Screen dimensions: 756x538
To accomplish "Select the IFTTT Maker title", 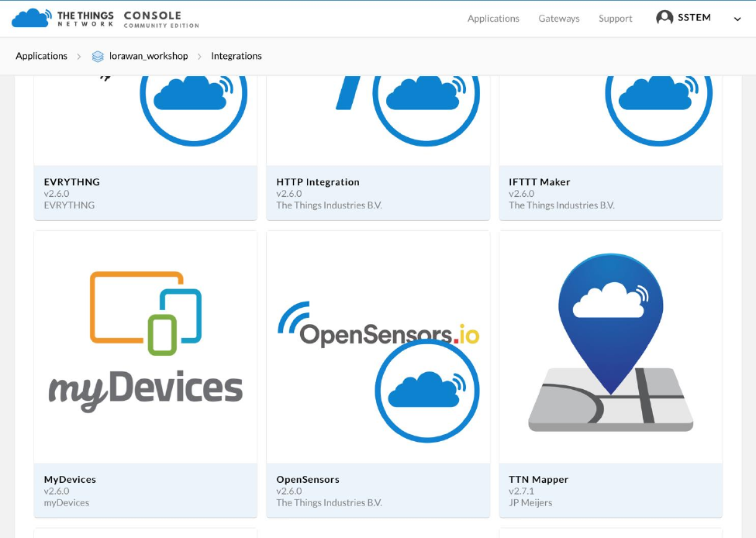I will point(539,181).
